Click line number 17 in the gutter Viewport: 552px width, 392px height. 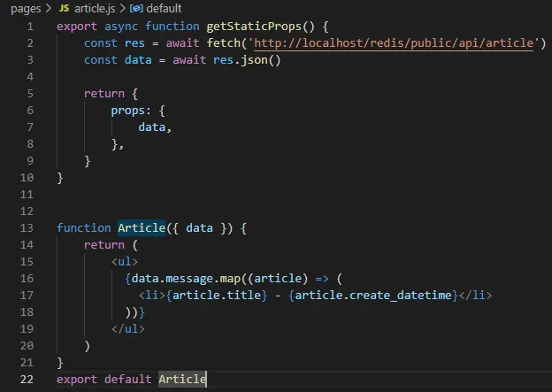(27, 296)
